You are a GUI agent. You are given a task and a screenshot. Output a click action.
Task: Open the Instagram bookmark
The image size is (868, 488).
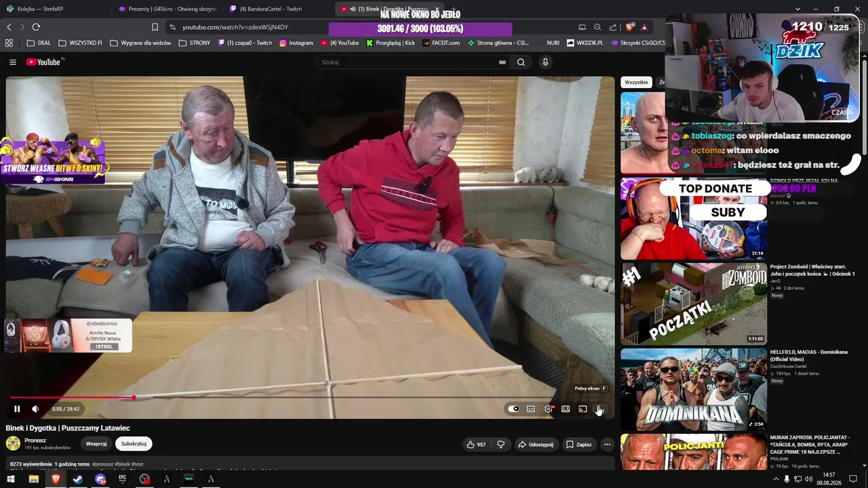click(x=296, y=43)
